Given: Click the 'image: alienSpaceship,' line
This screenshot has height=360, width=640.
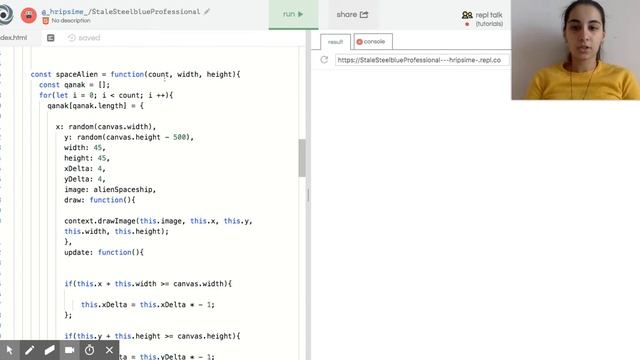Looking at the screenshot, I should click(x=110, y=189).
